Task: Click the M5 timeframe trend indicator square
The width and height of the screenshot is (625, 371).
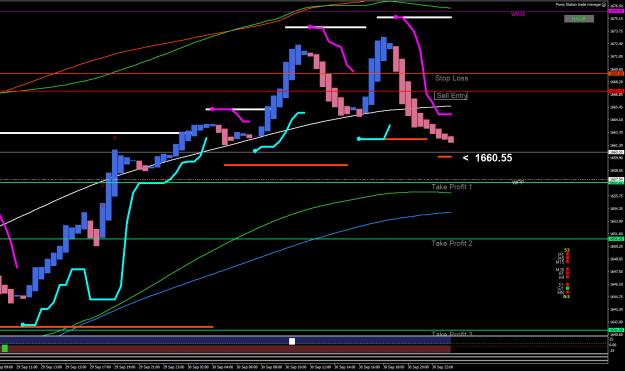Action: tap(568, 257)
